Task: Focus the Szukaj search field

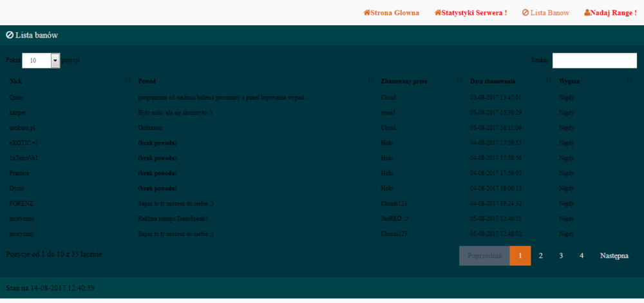Action: pos(594,61)
